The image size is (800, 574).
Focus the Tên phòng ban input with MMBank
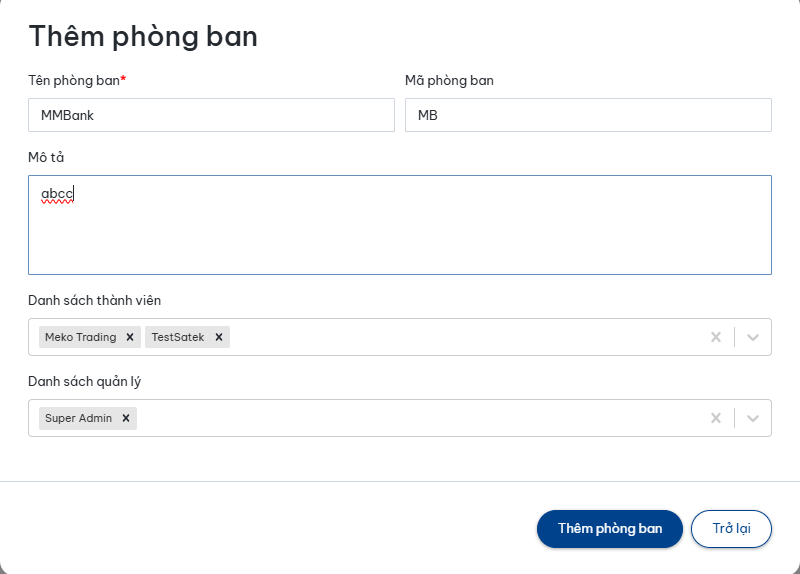point(211,115)
